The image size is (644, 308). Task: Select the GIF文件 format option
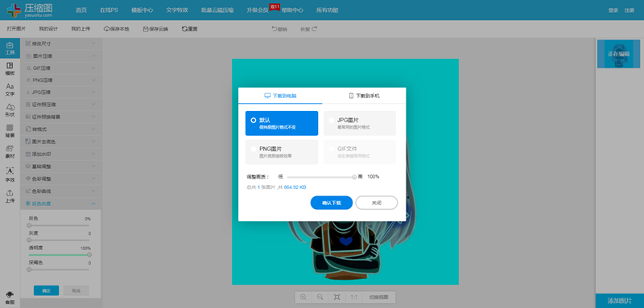click(360, 152)
